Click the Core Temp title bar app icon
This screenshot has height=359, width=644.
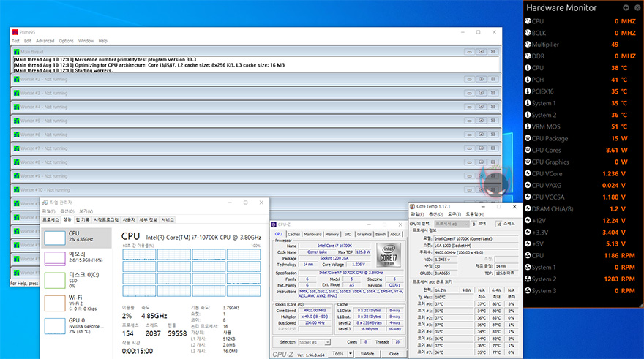click(x=412, y=206)
